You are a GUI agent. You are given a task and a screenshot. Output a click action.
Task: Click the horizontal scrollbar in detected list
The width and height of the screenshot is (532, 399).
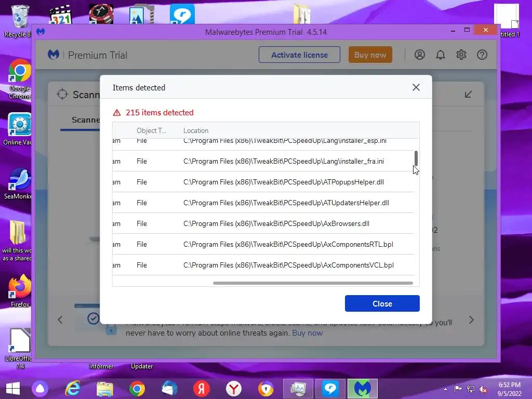tap(313, 283)
